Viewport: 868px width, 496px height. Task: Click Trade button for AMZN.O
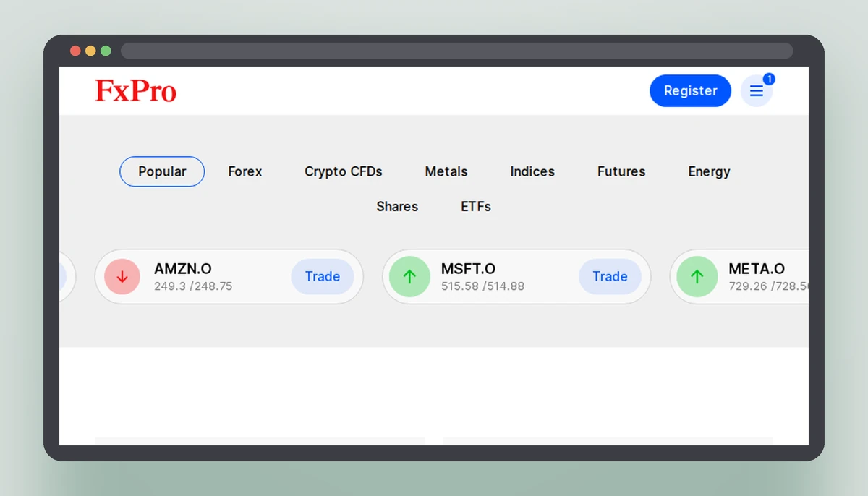pyautogui.click(x=323, y=276)
